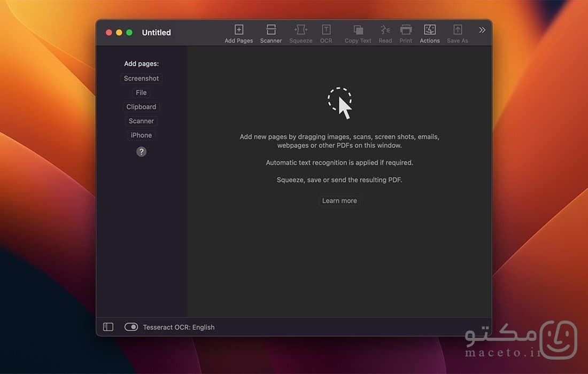Close the window with the red button
588x374 pixels.
point(109,33)
